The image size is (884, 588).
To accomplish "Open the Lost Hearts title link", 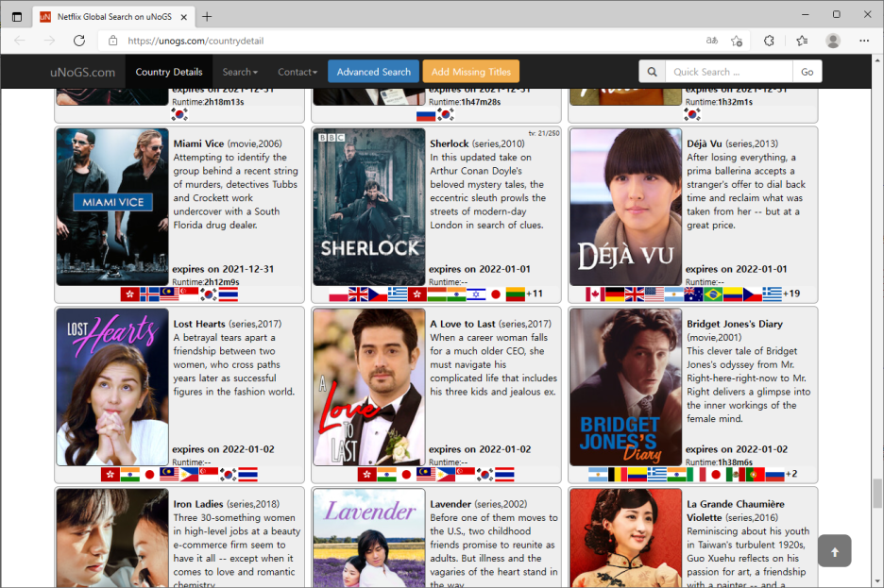I will click(199, 324).
